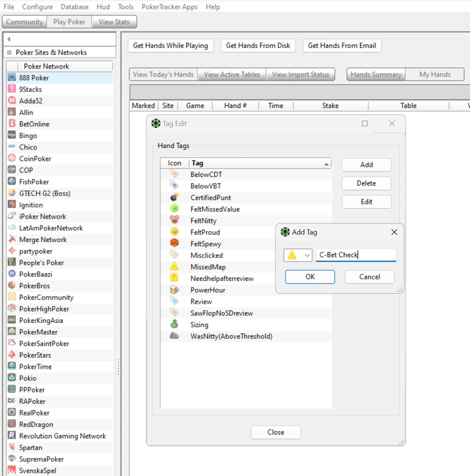Click the PowerHour beer mug icon

[x=174, y=290]
